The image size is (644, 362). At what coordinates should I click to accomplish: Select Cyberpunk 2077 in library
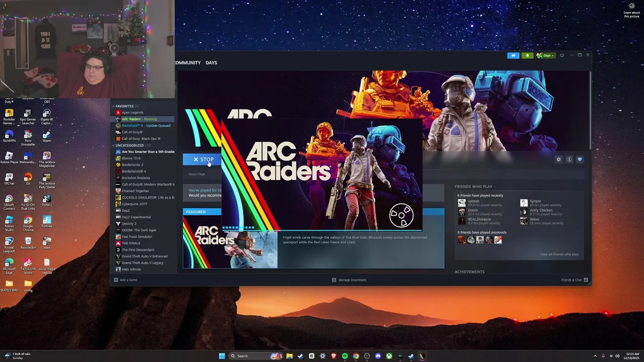tap(134, 204)
